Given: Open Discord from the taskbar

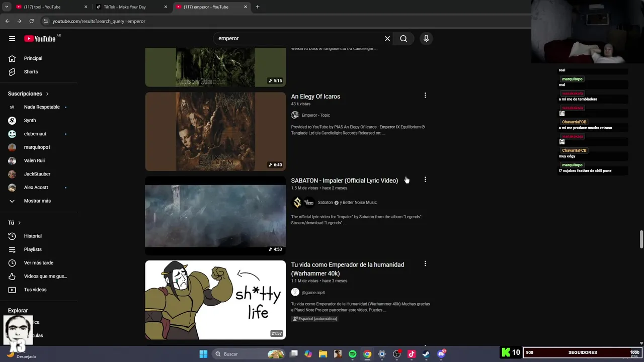Looking at the screenshot, I should pos(441,354).
